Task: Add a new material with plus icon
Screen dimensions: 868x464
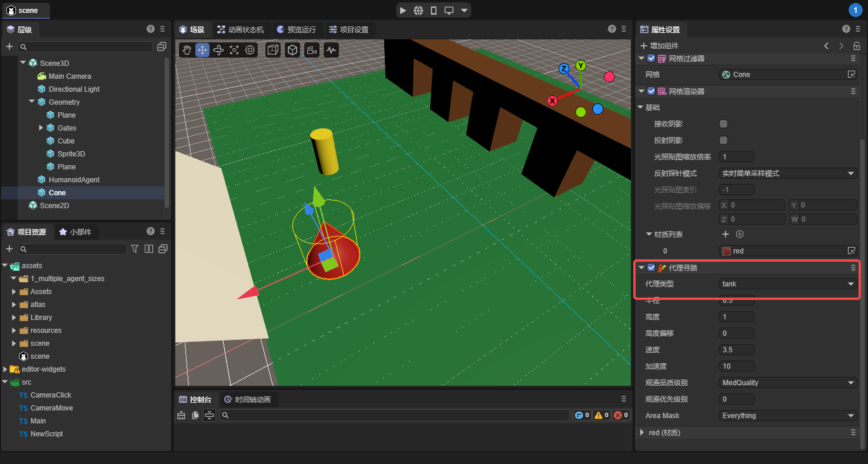Action: [x=726, y=234]
